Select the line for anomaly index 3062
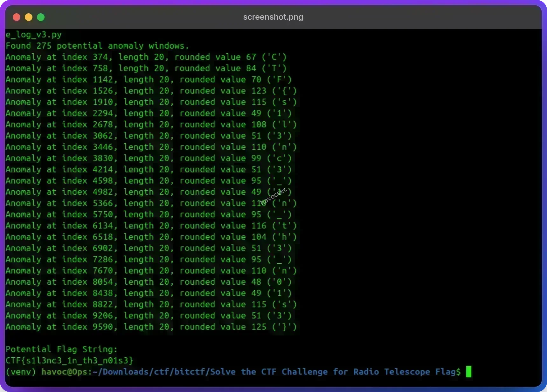 (x=149, y=136)
